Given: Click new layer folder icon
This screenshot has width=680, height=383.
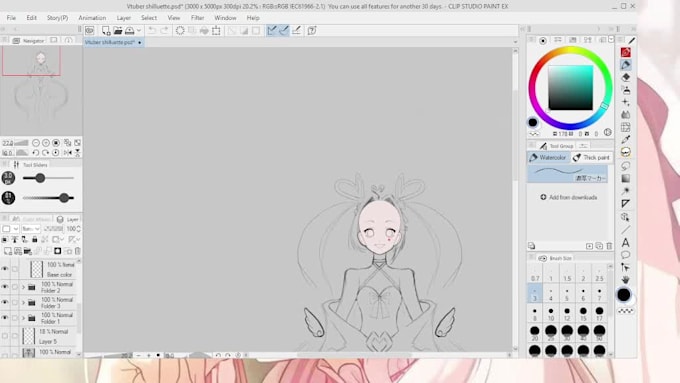Looking at the screenshot, I should [x=28, y=251].
